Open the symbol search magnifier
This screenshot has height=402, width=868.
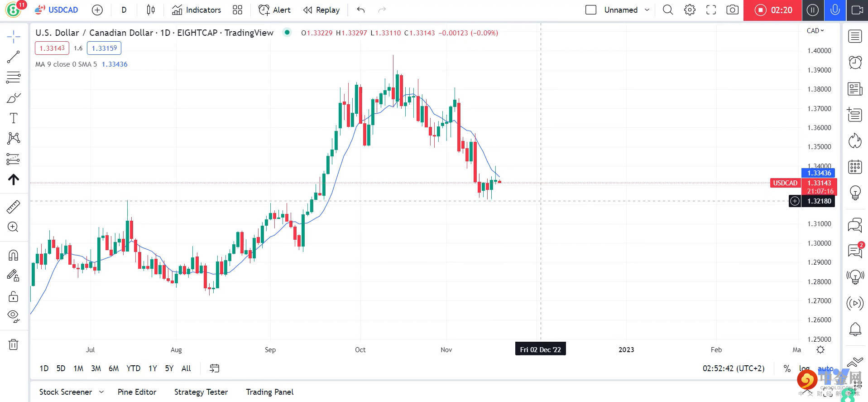(668, 10)
